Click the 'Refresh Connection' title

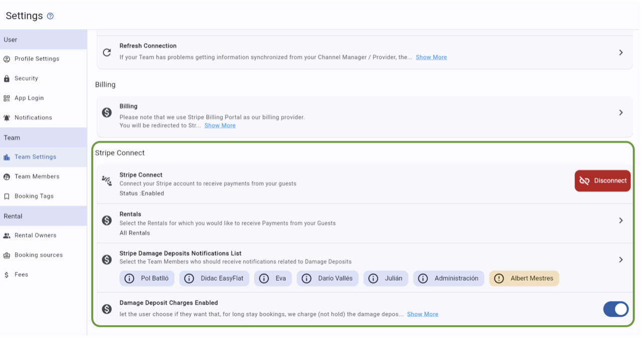click(x=148, y=46)
